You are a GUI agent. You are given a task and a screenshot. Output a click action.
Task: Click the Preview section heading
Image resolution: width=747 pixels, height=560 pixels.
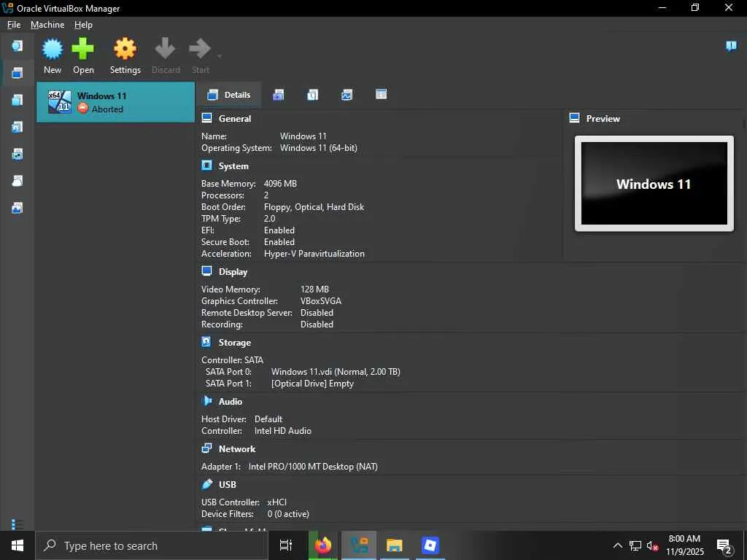pos(603,119)
